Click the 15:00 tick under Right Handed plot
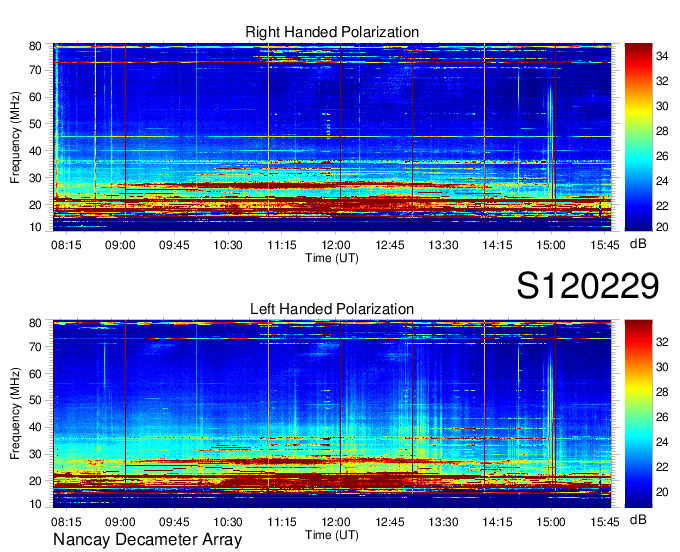The width and height of the screenshot is (680, 552). click(551, 245)
